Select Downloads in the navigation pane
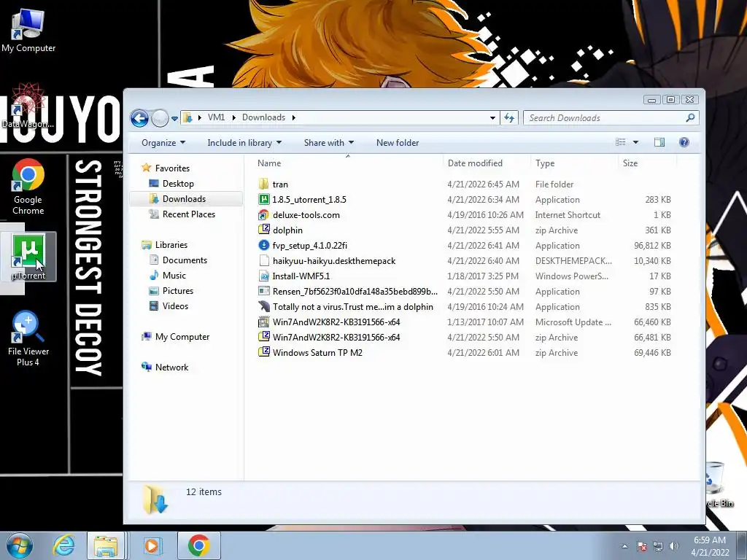This screenshot has height=560, width=747. tap(184, 198)
